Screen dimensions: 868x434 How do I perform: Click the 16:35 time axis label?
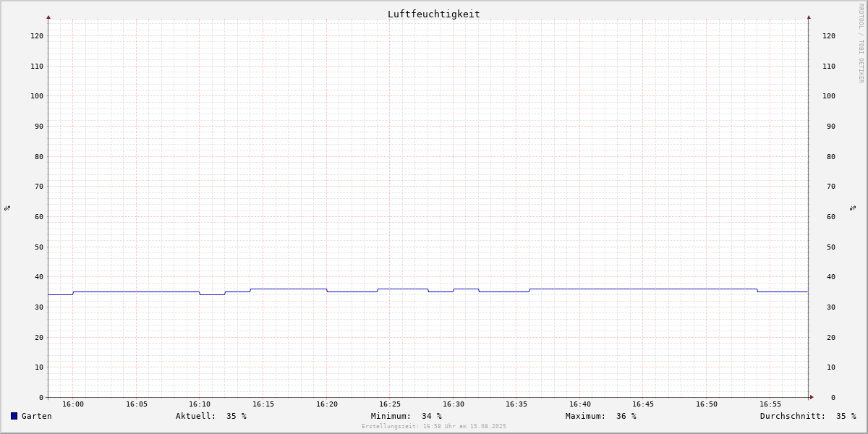[516, 404]
